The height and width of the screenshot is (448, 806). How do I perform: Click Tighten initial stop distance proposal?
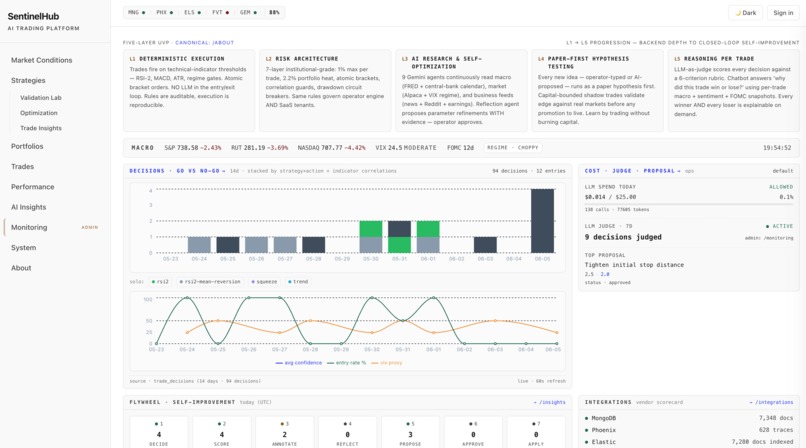tap(634, 265)
